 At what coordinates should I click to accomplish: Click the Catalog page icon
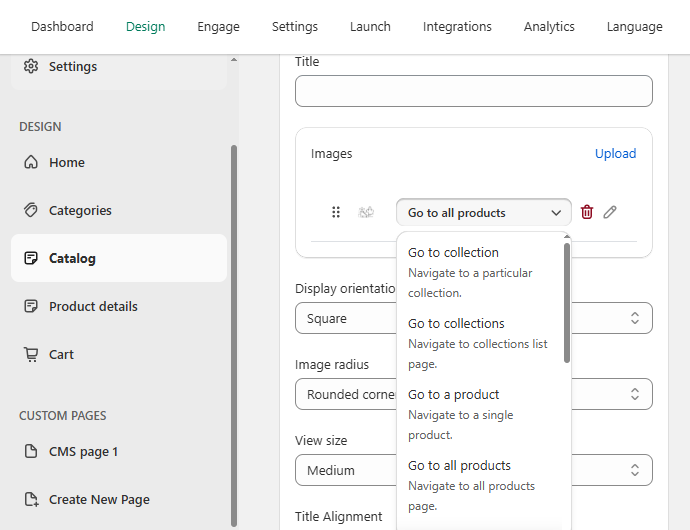31,258
